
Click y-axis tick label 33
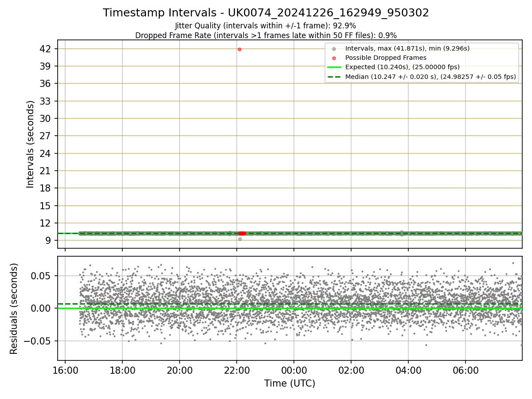(45, 101)
